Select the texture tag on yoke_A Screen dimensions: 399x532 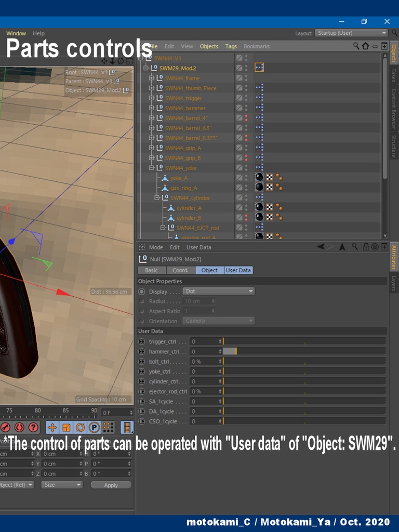pos(269,177)
